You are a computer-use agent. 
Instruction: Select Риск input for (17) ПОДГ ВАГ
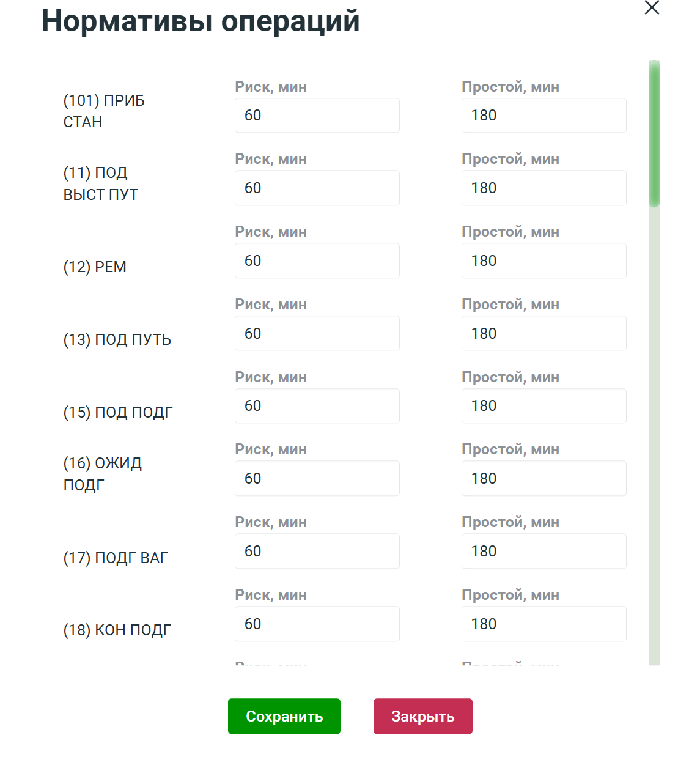(317, 552)
